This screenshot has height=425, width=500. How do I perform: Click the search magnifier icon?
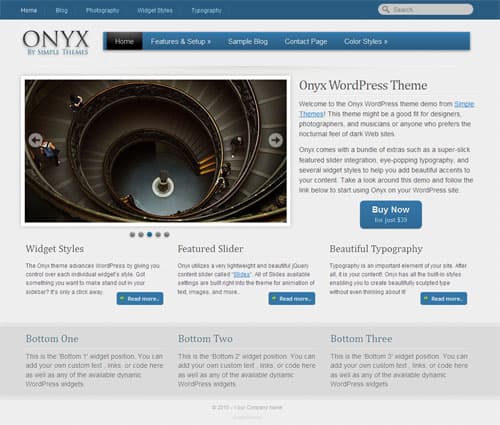point(386,9)
